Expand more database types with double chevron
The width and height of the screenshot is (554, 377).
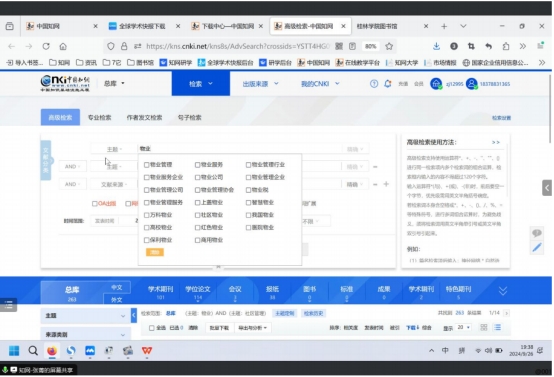502,291
